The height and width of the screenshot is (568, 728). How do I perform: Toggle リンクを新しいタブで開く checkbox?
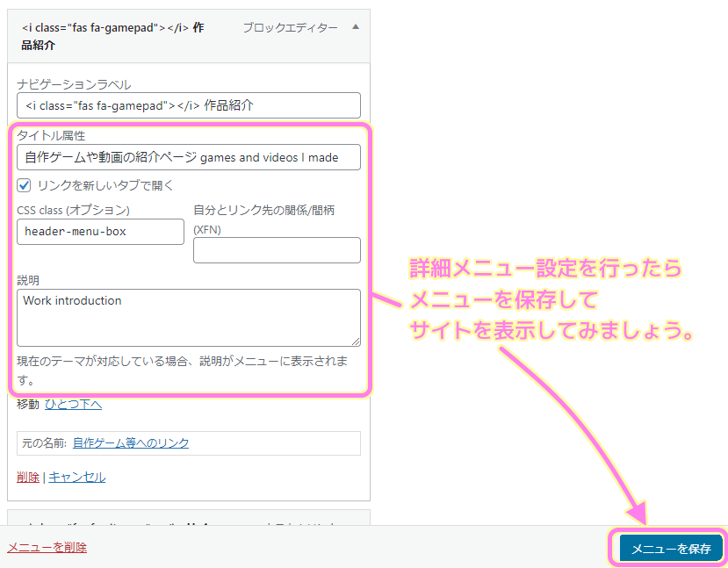tap(24, 185)
